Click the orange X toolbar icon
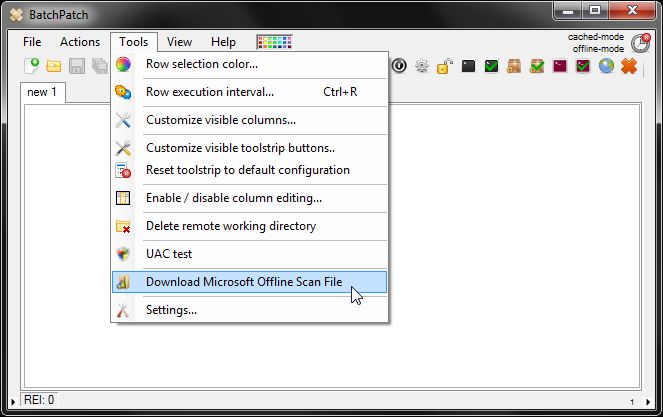The width and height of the screenshot is (663, 417). (629, 66)
